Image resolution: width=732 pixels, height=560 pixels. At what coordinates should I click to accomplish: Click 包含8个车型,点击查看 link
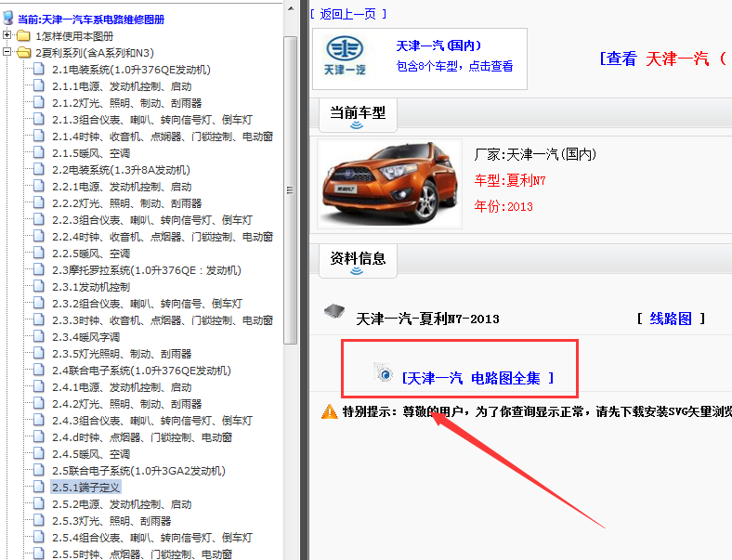(x=454, y=66)
